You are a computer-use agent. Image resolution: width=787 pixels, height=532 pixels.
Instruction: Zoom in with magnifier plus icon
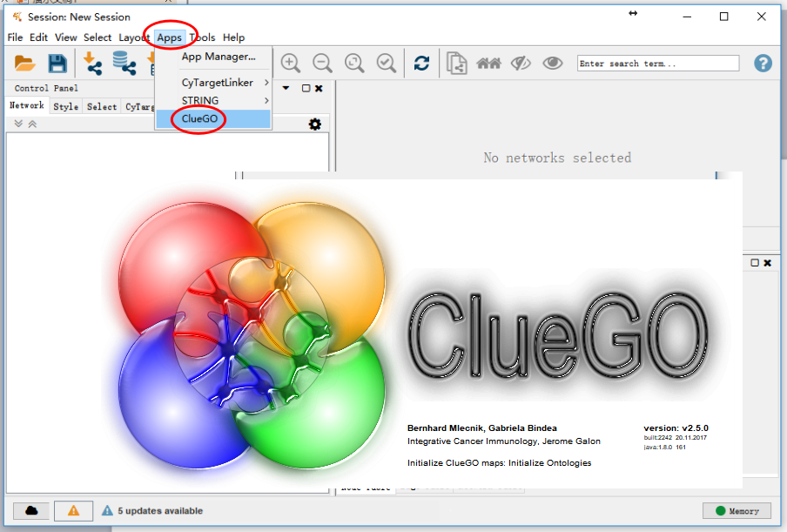[290, 64]
